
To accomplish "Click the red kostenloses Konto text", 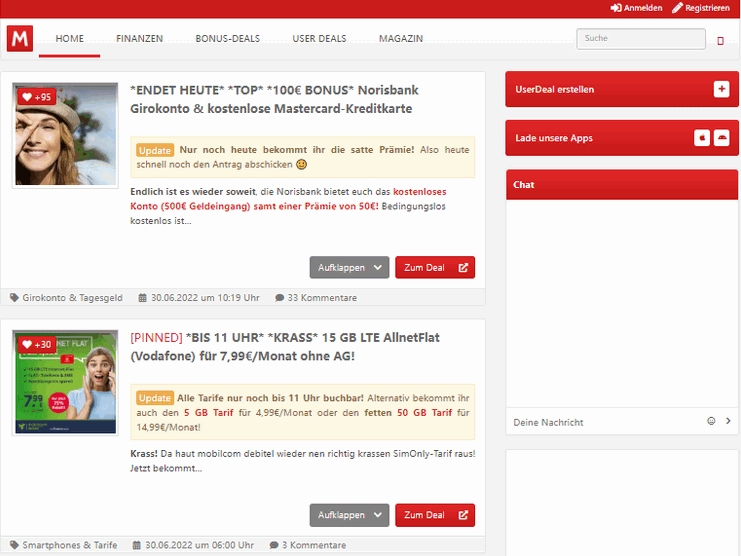I will pos(288,199).
